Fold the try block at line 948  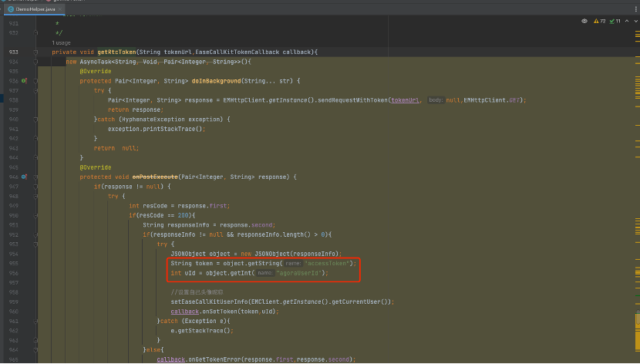tap(35, 197)
